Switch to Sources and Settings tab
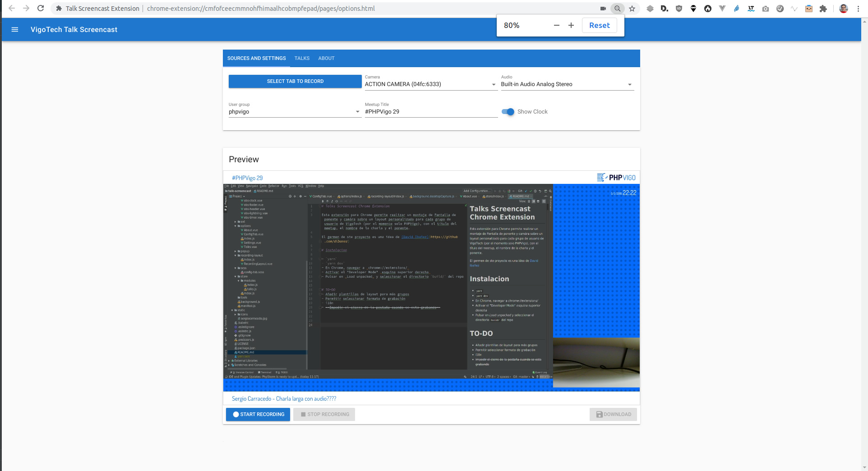868x471 pixels. pyautogui.click(x=257, y=59)
